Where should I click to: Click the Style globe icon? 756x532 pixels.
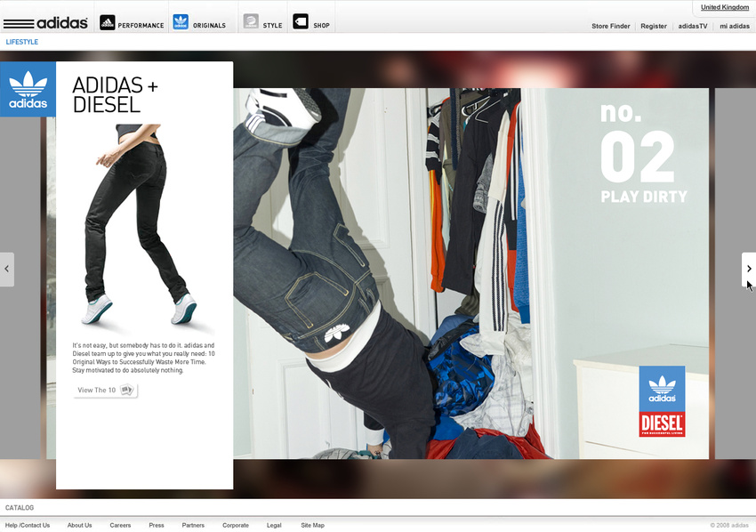click(x=251, y=21)
